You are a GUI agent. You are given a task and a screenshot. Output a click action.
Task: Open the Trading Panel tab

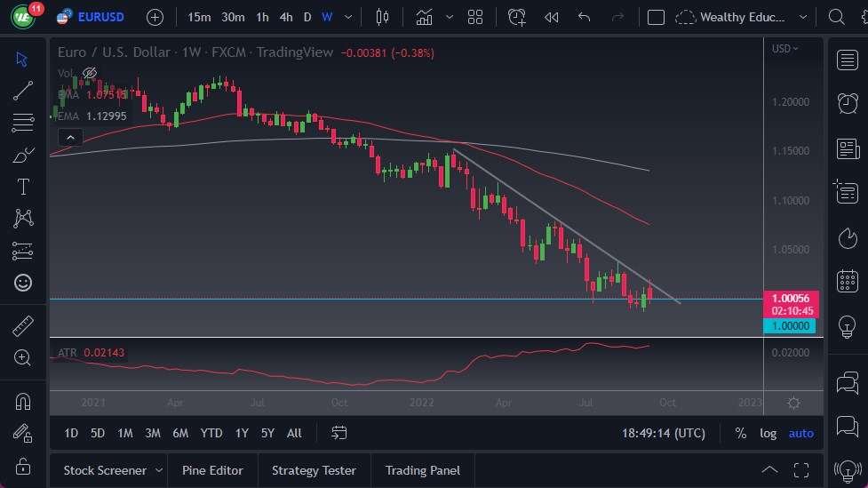click(422, 470)
